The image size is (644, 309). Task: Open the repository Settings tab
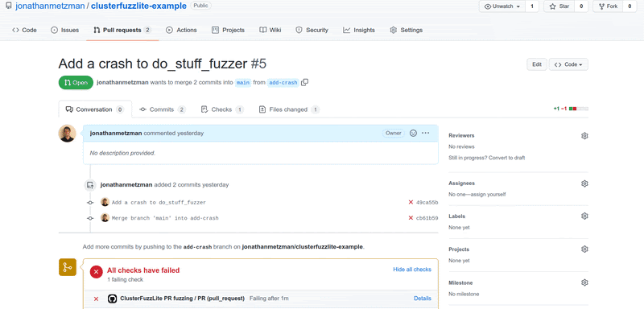click(407, 30)
